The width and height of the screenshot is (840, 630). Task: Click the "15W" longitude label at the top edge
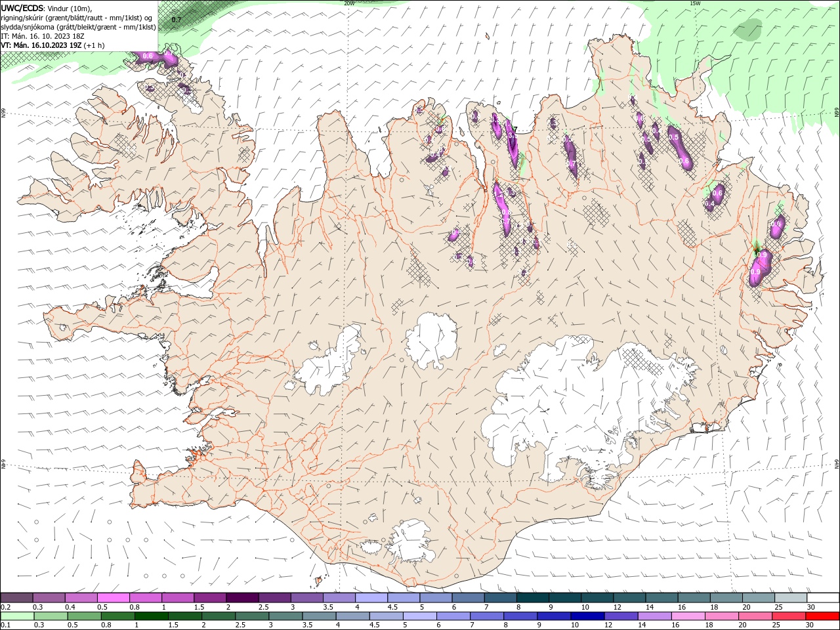click(695, 3)
